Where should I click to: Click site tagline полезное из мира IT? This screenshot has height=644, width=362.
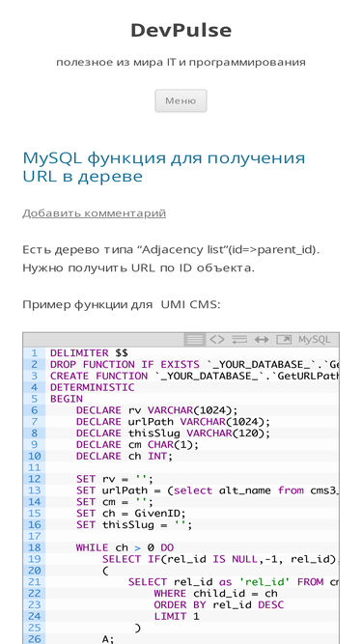(181, 63)
